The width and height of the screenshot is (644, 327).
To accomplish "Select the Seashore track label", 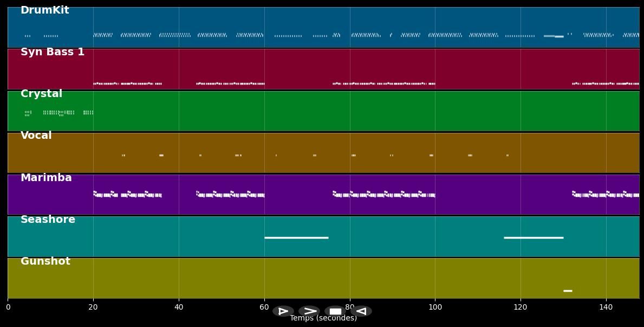I will pyautogui.click(x=48, y=220).
